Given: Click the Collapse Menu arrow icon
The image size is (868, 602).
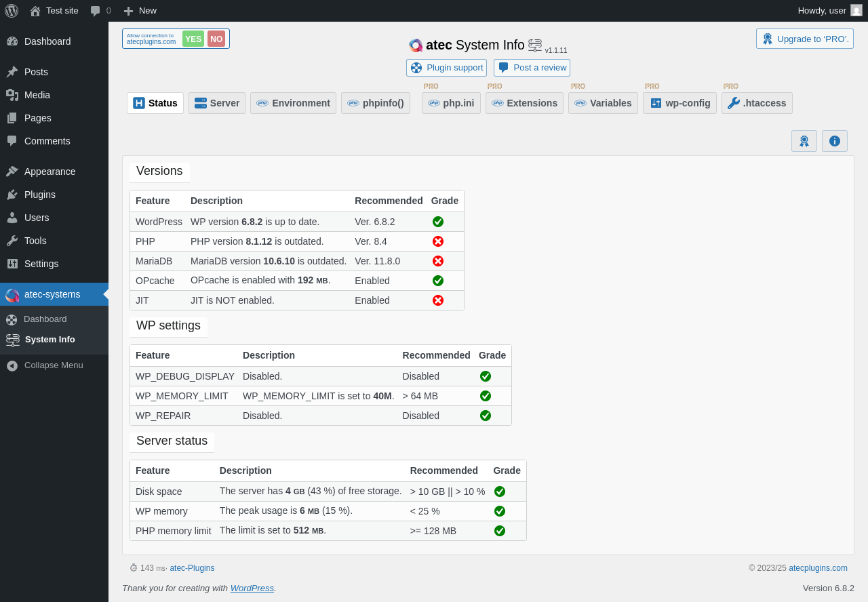Looking at the screenshot, I should pos(12,366).
